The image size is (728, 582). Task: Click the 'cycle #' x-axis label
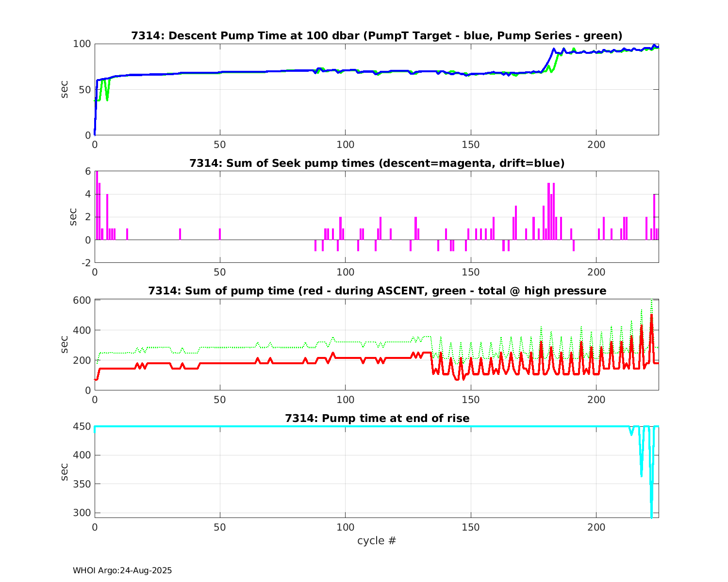point(377,541)
